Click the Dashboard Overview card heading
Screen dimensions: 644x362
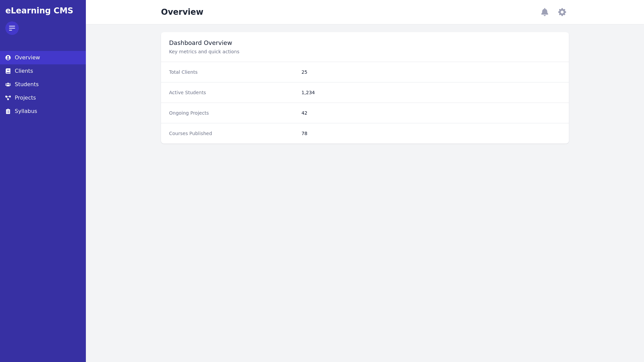click(201, 43)
